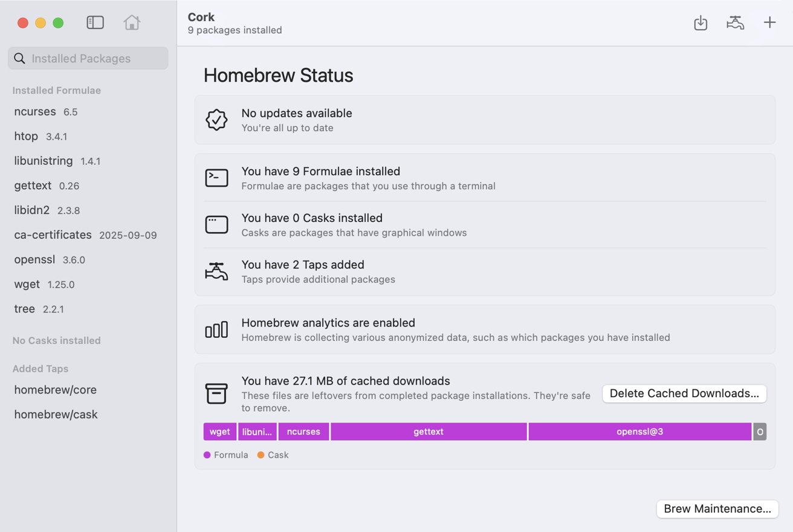
Task: Click the Home icon at the top left
Action: click(x=132, y=22)
